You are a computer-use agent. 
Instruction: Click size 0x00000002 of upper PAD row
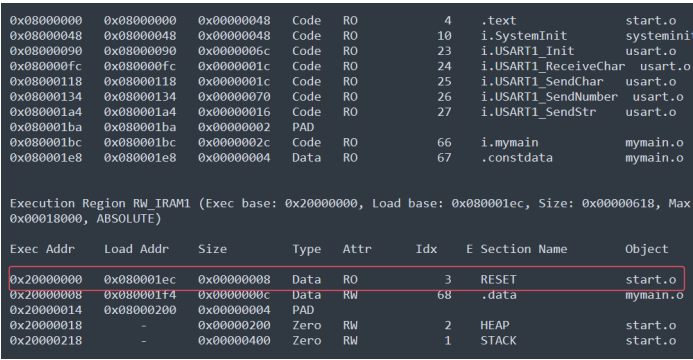(x=234, y=127)
